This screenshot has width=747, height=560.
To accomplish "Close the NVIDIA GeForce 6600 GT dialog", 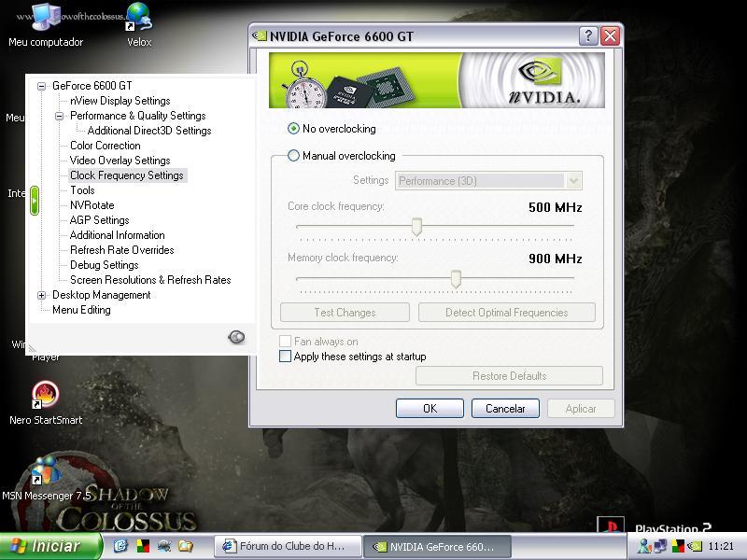I will 611,35.
